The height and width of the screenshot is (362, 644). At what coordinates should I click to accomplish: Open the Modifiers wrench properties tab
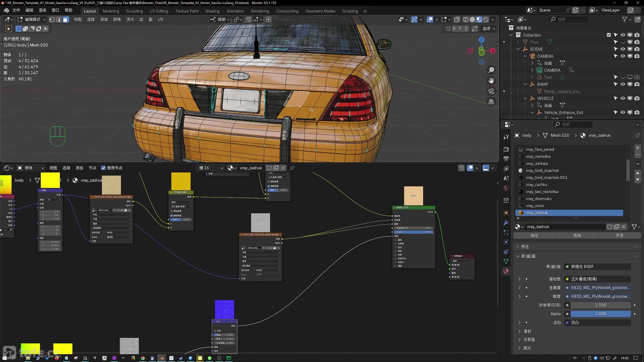pos(506,223)
